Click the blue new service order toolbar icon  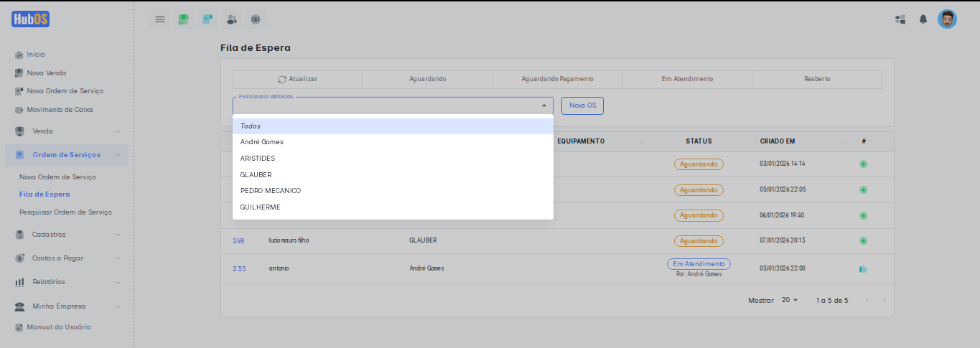click(x=207, y=19)
